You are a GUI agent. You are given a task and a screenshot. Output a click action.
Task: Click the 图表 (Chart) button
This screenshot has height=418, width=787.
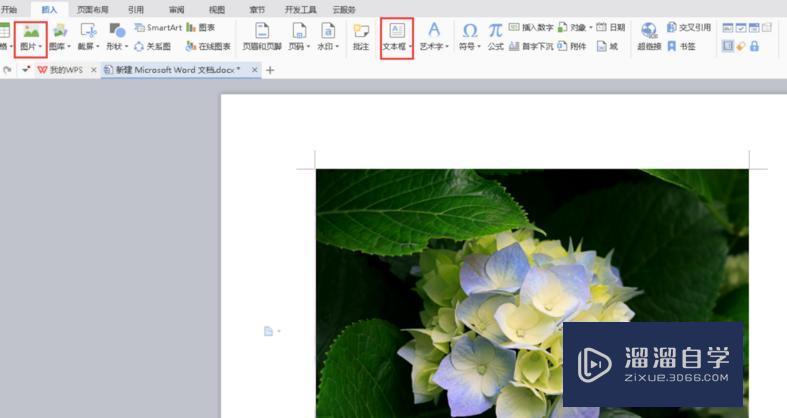[x=201, y=28]
